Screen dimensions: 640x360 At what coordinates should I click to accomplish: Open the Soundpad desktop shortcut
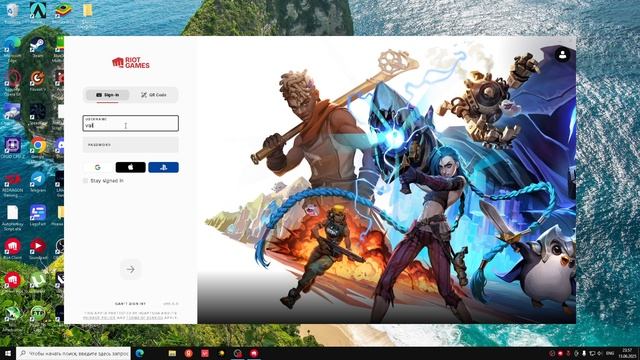coord(38,249)
